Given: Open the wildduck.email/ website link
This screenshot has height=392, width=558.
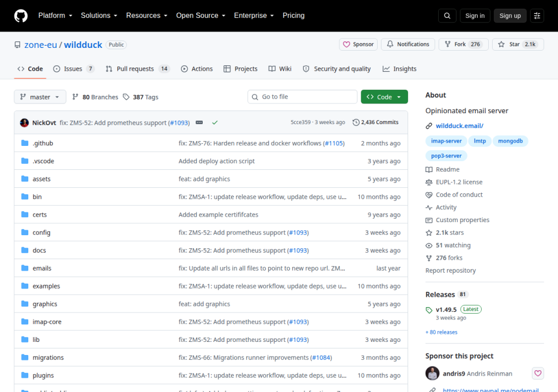Looking at the screenshot, I should 459,126.
